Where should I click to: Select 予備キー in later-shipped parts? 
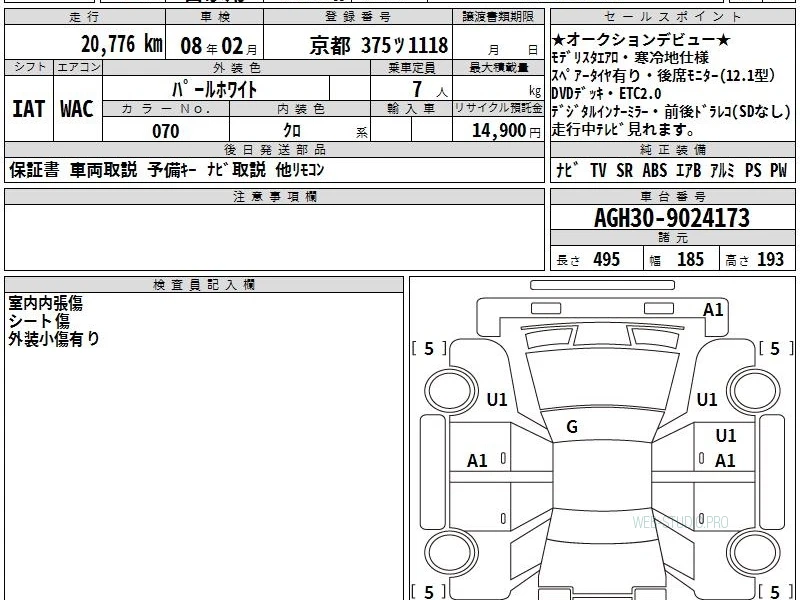pos(172,170)
